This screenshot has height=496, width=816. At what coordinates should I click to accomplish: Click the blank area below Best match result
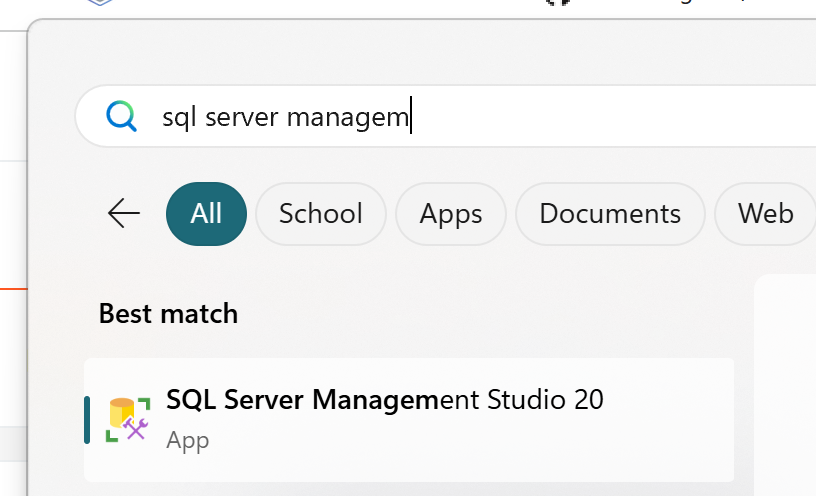(400, 488)
